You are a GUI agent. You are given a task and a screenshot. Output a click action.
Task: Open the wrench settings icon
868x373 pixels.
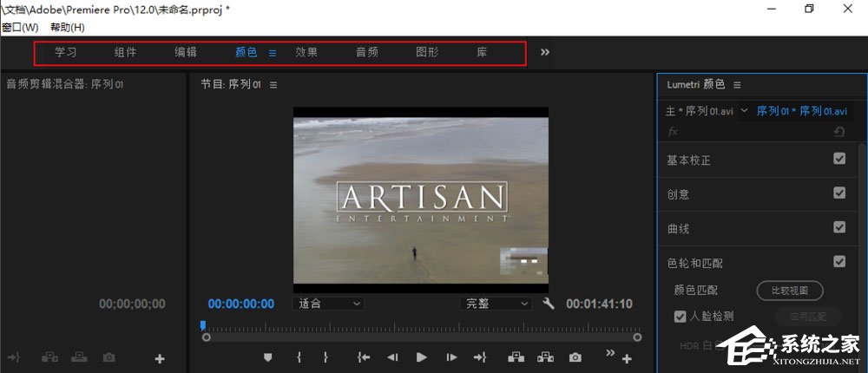[548, 304]
